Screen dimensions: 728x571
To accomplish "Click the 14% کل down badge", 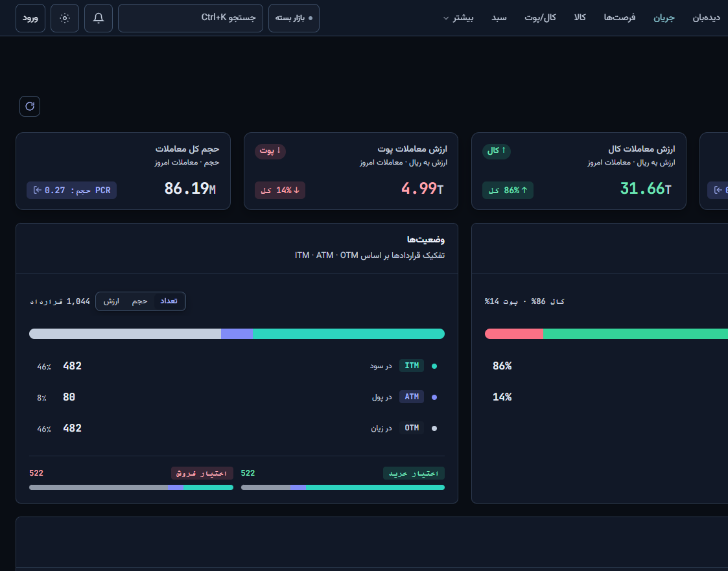I will pos(280,191).
